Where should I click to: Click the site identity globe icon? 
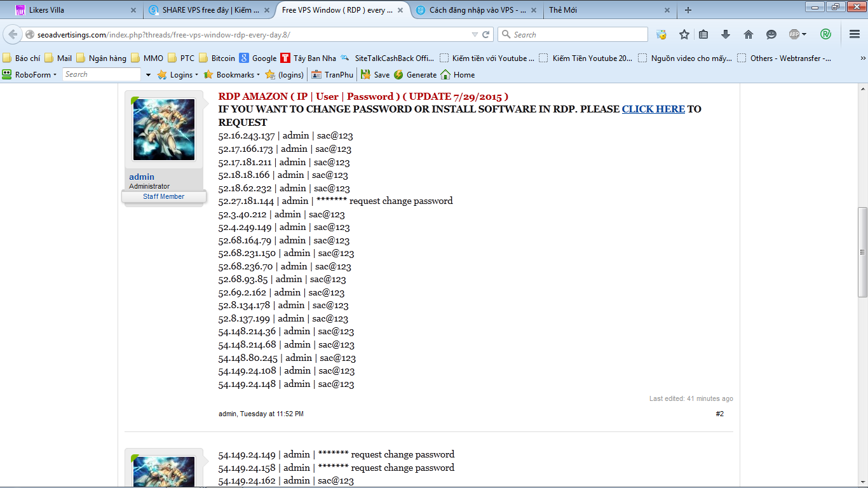[29, 34]
